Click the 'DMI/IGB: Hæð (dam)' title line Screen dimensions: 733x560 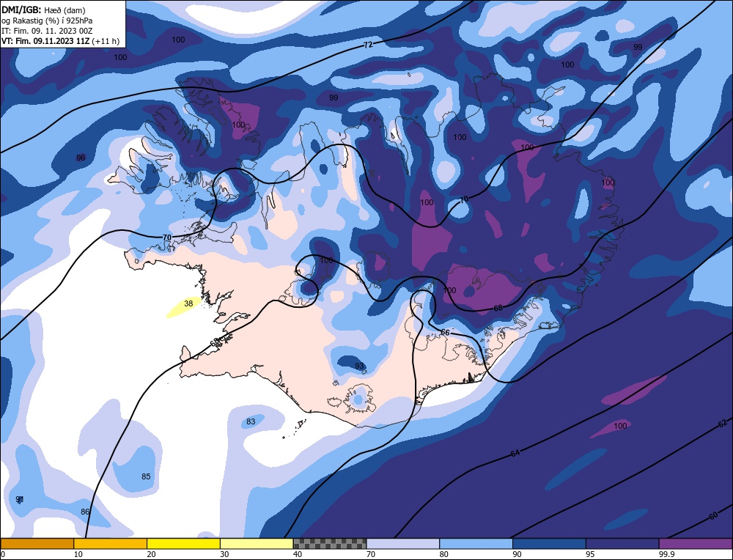pyautogui.click(x=43, y=10)
